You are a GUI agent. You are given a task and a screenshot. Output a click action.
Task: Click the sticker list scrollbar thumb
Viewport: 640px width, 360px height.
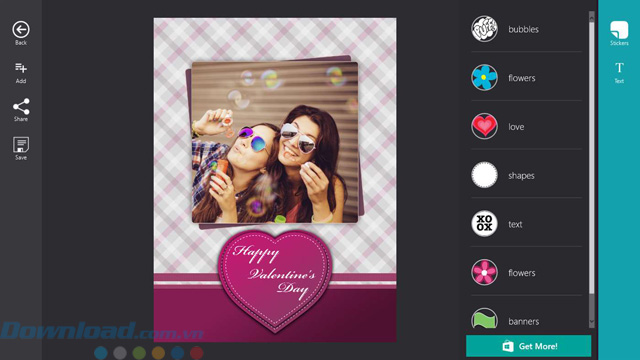point(591,157)
